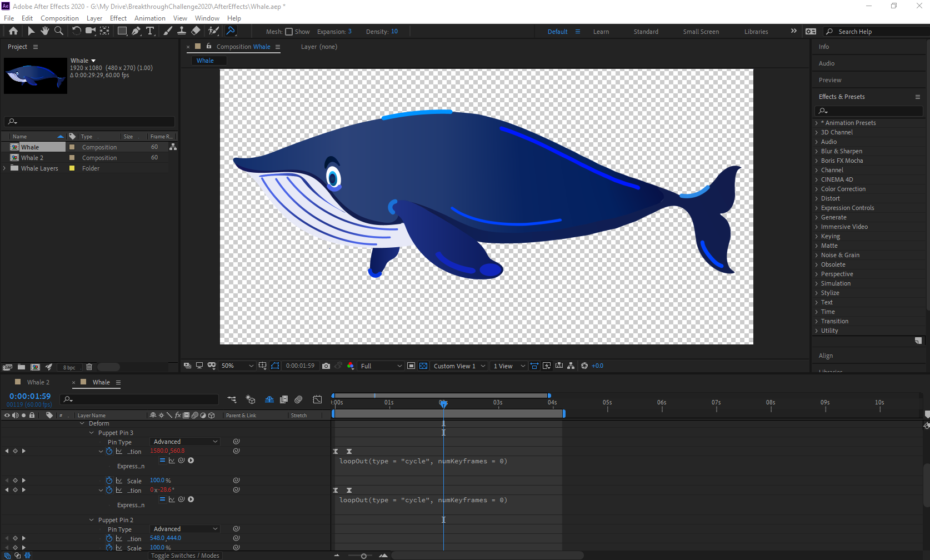This screenshot has width=930, height=560.
Task: Select the Pen tool
Action: (x=136, y=31)
